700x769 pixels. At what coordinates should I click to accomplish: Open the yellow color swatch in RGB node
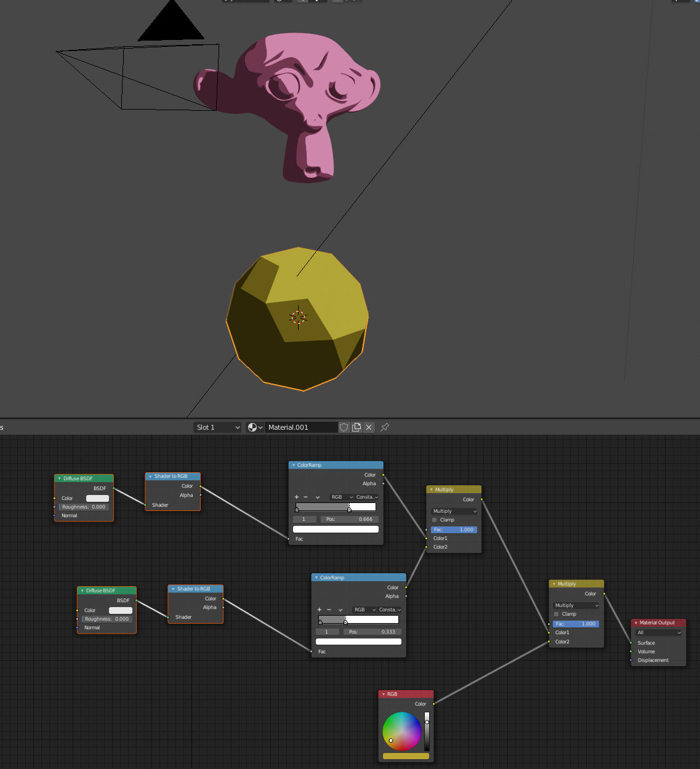click(406, 756)
